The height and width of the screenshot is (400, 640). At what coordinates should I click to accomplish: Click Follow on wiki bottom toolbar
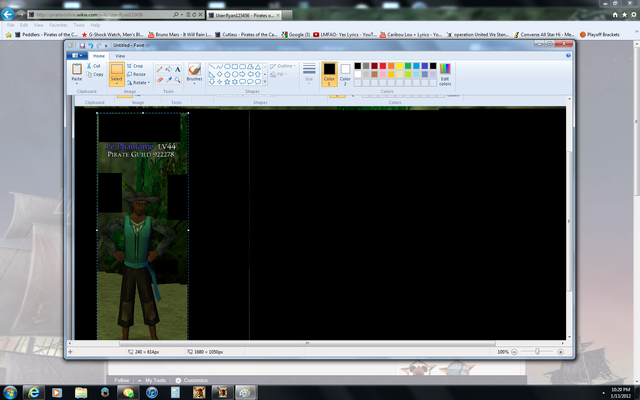122,380
